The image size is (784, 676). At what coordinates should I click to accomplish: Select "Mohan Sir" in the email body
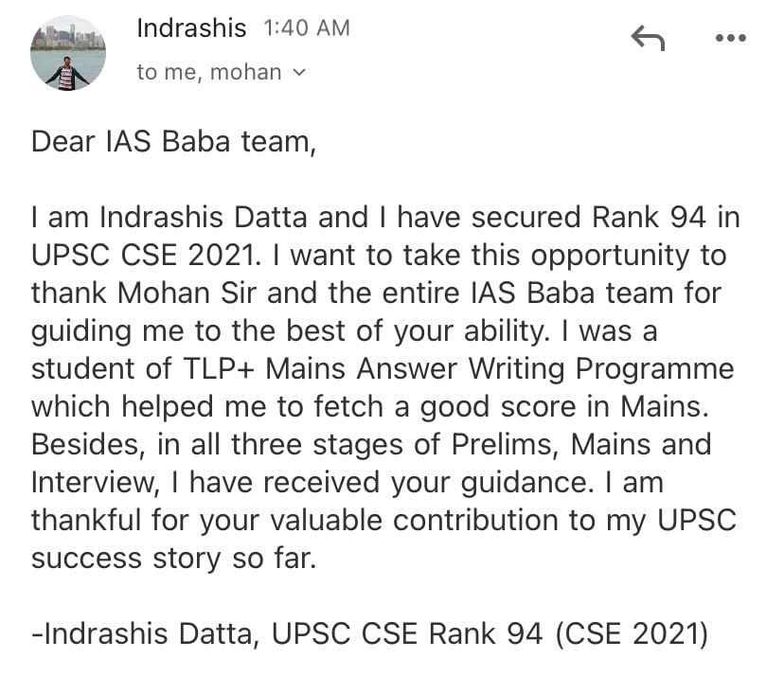[x=188, y=293]
